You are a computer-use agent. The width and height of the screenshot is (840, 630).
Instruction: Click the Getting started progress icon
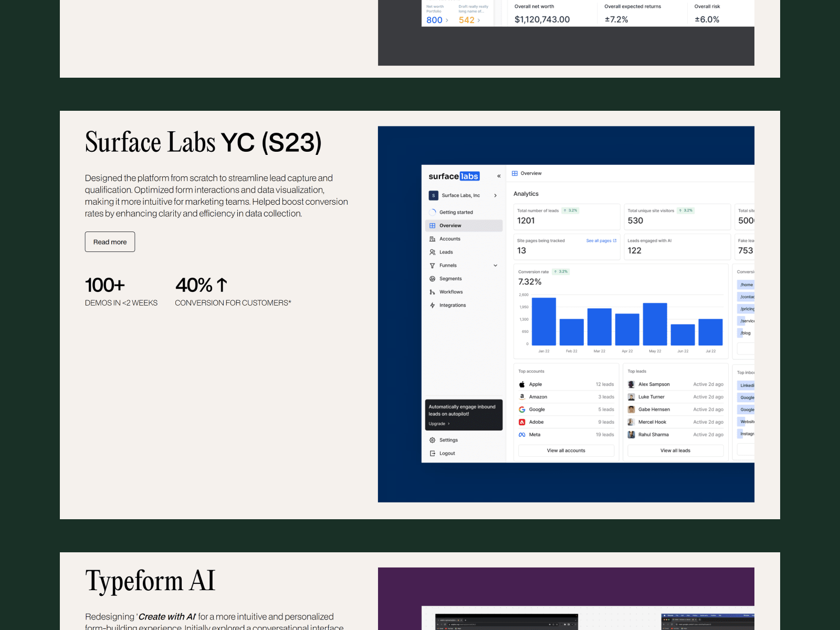(x=433, y=212)
